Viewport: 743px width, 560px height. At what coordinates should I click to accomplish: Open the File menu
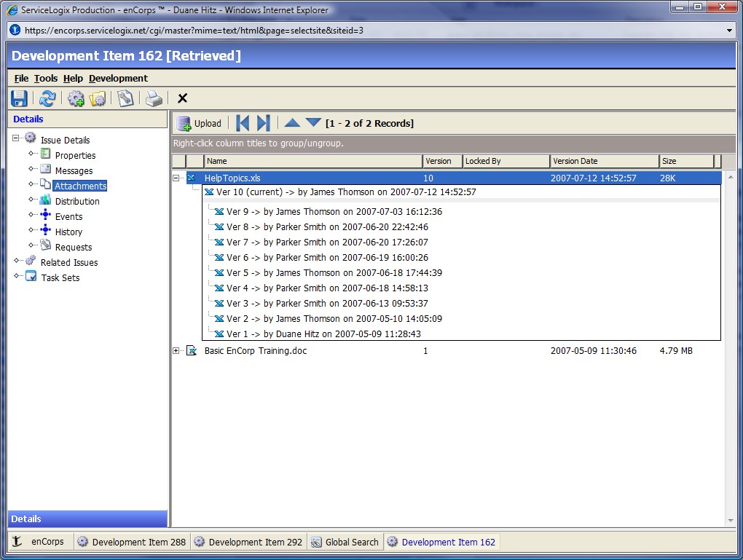21,78
